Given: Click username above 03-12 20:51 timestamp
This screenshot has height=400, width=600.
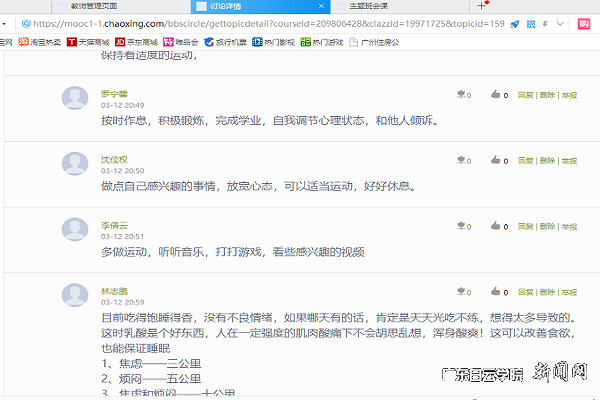Looking at the screenshot, I should tap(114, 225).
